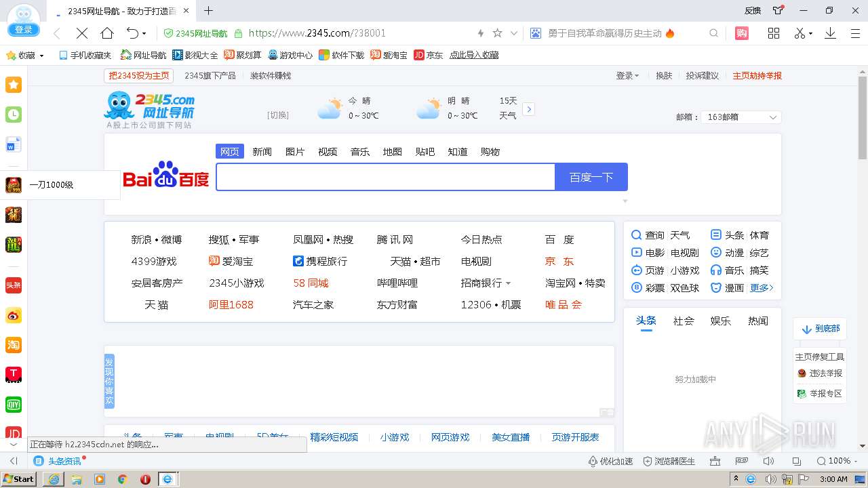Open Opera red icon in taskbar
The height and width of the screenshot is (488, 868).
(145, 479)
